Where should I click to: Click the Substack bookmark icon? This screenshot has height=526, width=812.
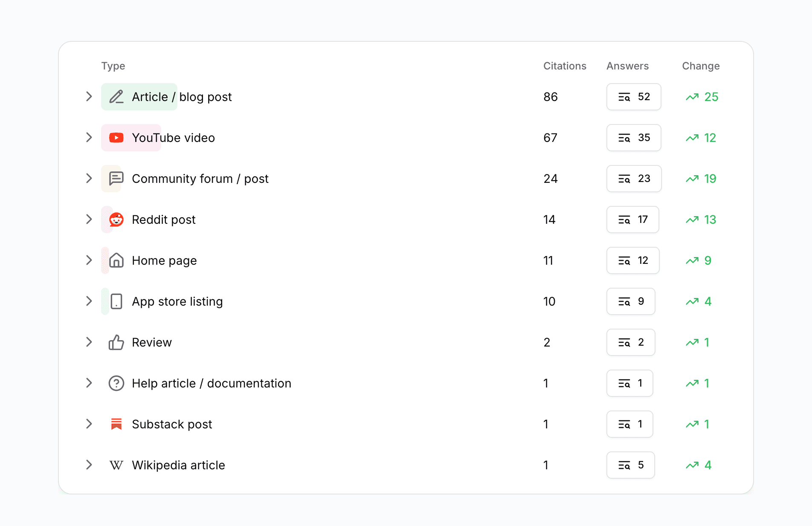coord(116,424)
